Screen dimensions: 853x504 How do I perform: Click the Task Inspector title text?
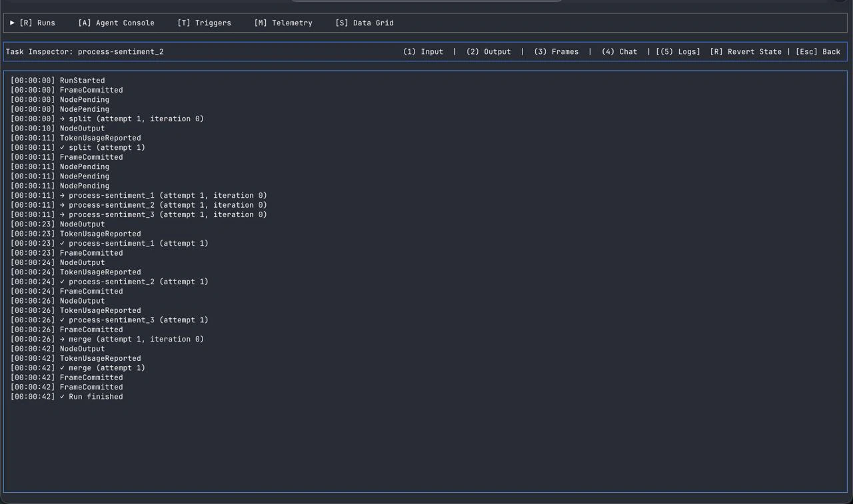click(x=85, y=51)
